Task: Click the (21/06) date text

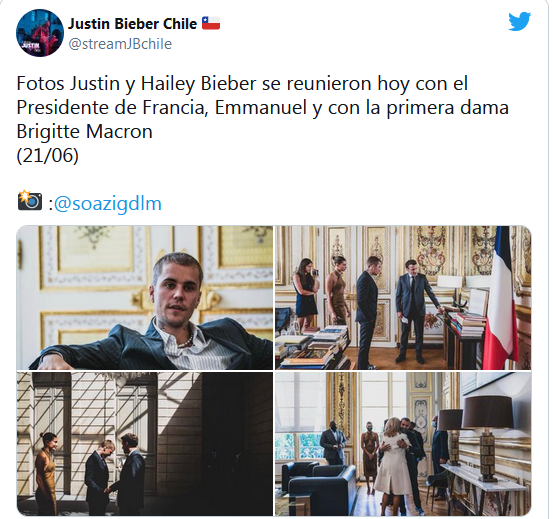Action: tap(47, 155)
